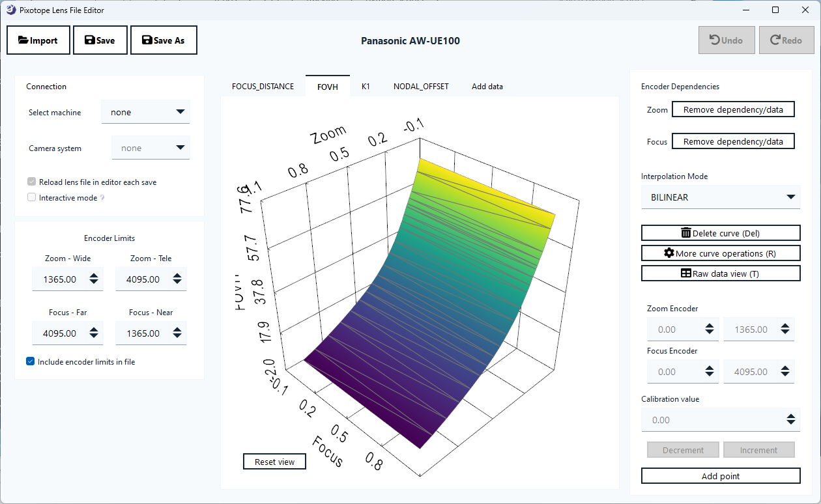Remove the Focus dependency/data
Viewport: 821px width, 504px height.
733,141
